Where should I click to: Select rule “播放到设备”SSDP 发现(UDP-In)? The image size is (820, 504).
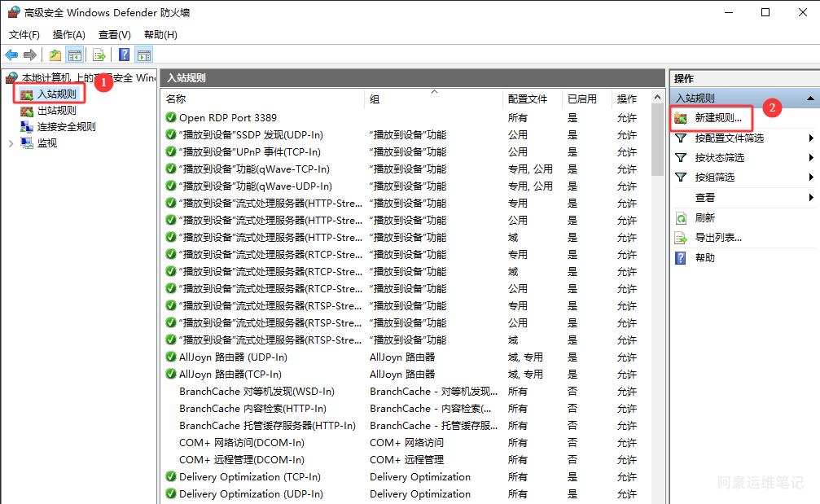(x=251, y=135)
